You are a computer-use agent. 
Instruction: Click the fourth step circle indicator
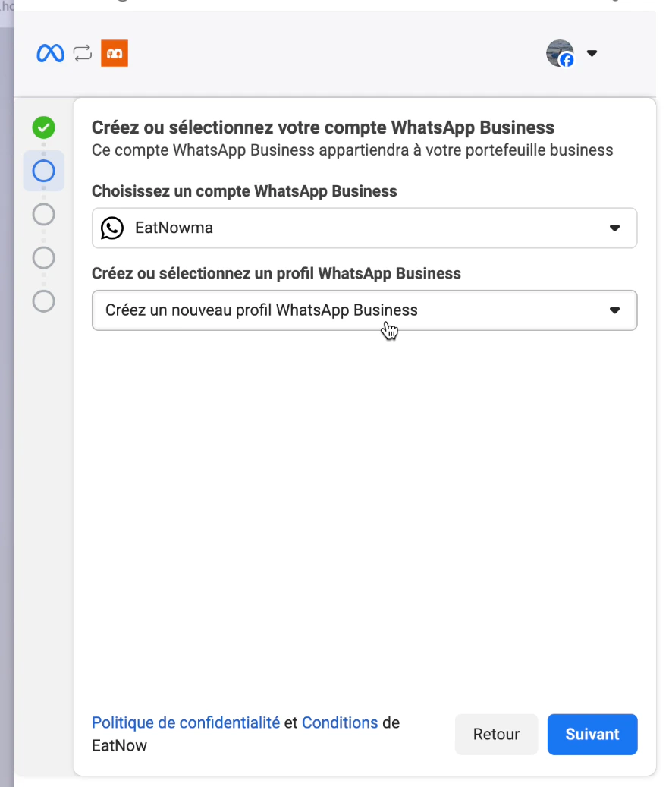[44, 258]
